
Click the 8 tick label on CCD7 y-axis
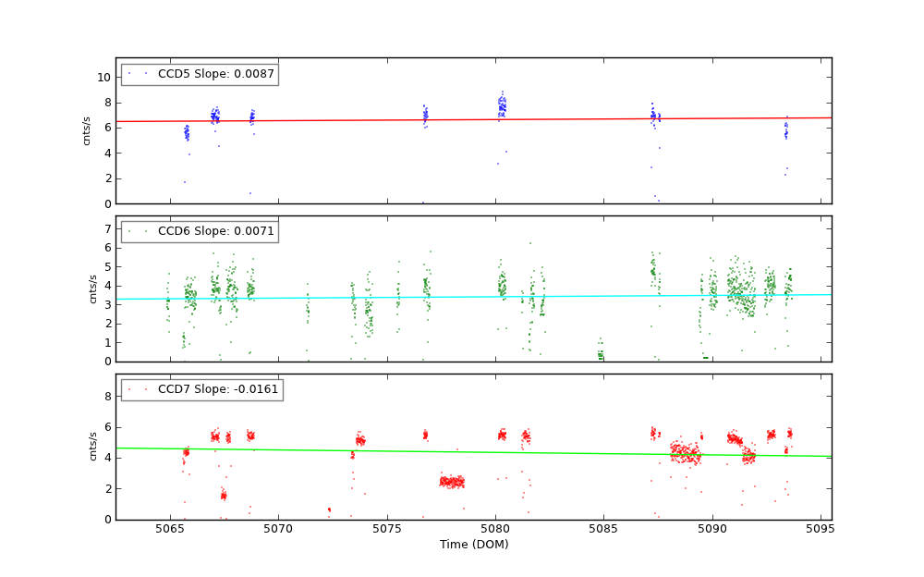click(107, 397)
